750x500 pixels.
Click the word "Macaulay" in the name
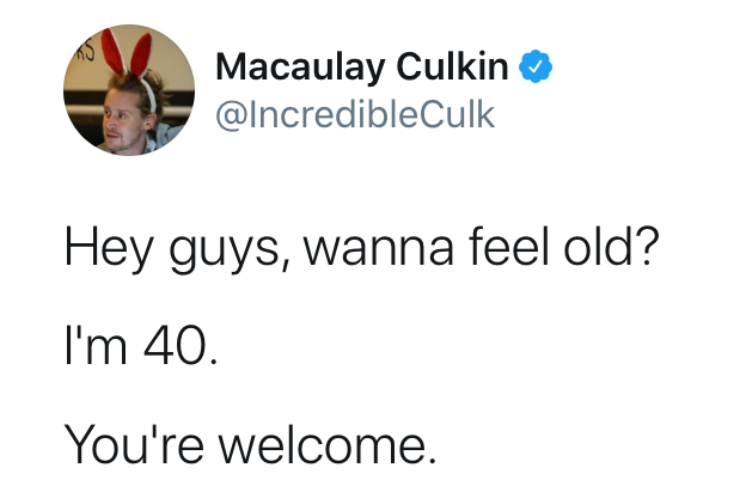coord(298,69)
